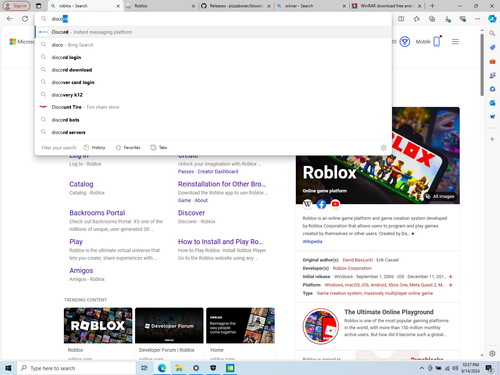Close the roblox - Search tab
Image resolution: width=500 pixels, height=375 pixels.
click(118, 6)
